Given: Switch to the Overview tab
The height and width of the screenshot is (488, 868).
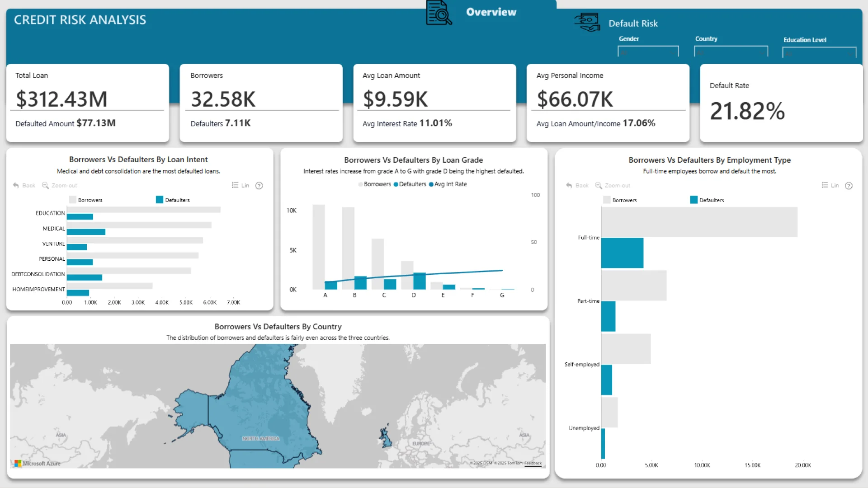Looking at the screenshot, I should pyautogui.click(x=491, y=12).
